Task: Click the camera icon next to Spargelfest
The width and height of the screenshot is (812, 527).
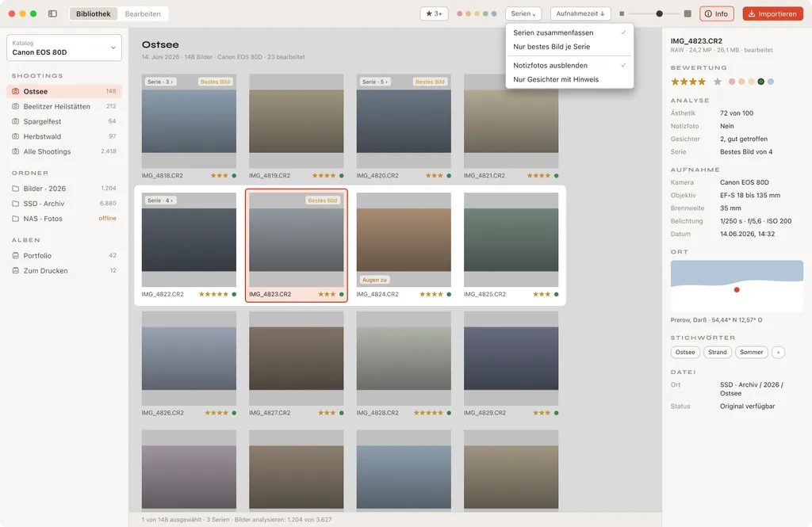Action: [x=16, y=121]
